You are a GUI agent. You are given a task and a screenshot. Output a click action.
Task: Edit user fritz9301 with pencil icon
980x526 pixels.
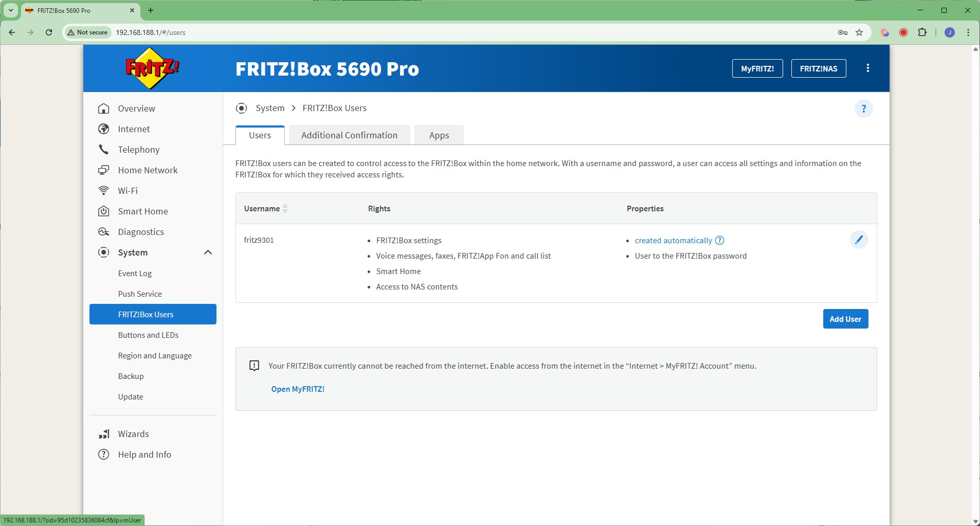click(x=859, y=240)
